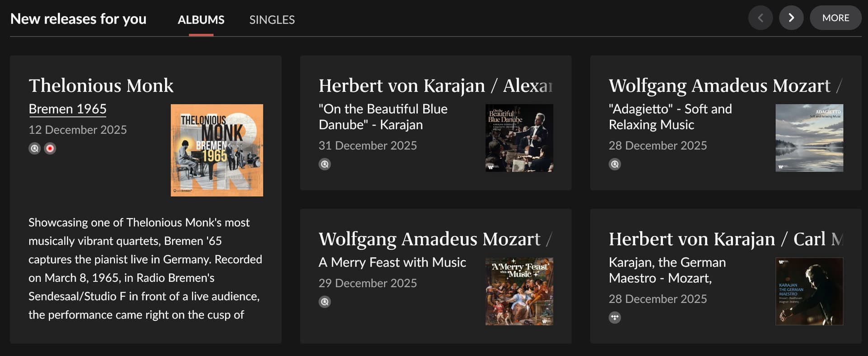Image resolution: width=868 pixels, height=356 pixels.
Task: Click the Qobuz icon under Bremen 1965
Action: [x=35, y=148]
